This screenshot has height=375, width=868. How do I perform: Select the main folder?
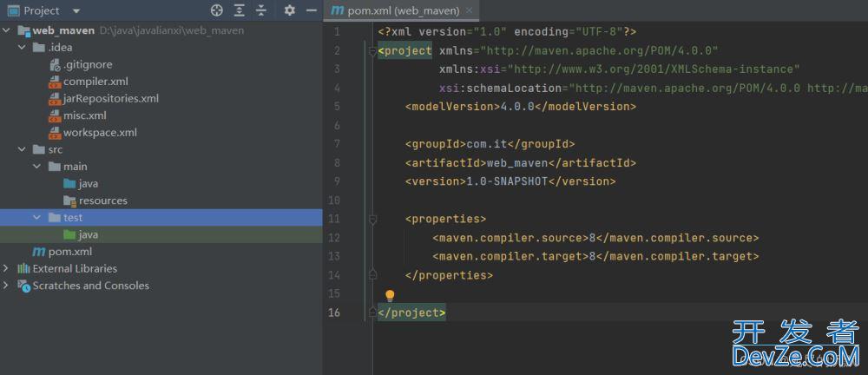(76, 167)
